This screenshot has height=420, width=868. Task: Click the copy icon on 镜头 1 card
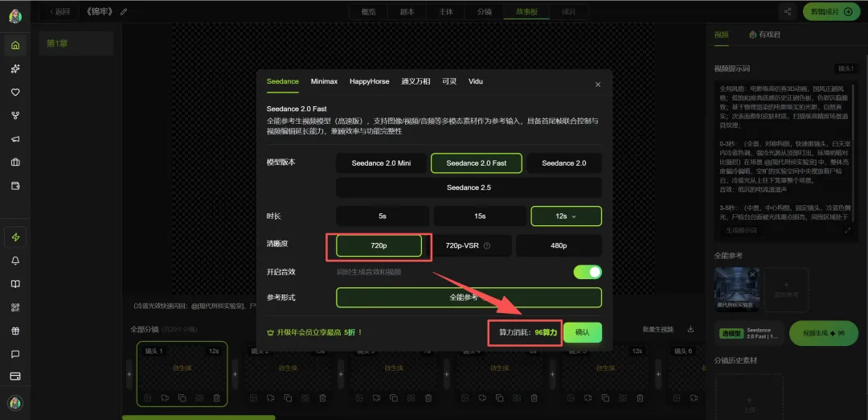click(182, 397)
